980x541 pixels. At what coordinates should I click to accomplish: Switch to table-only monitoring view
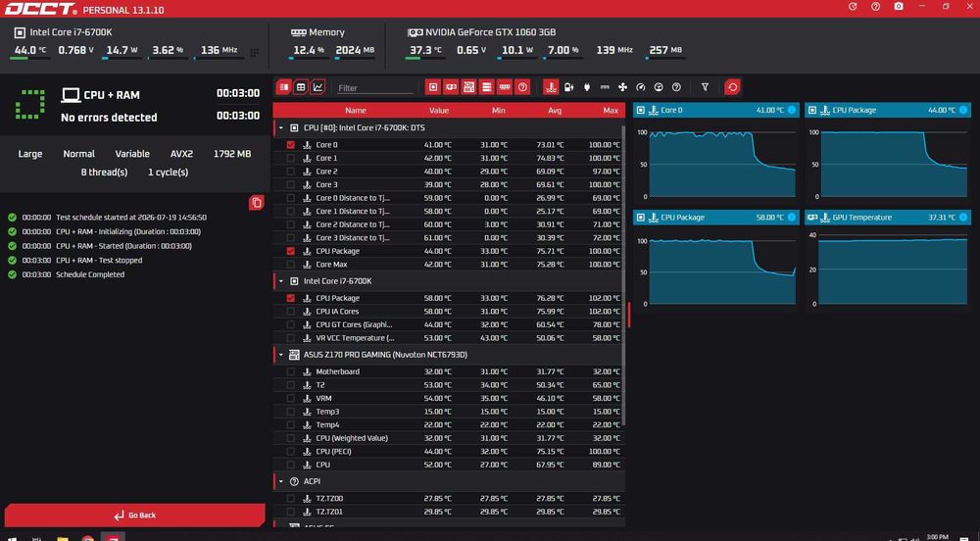(301, 87)
